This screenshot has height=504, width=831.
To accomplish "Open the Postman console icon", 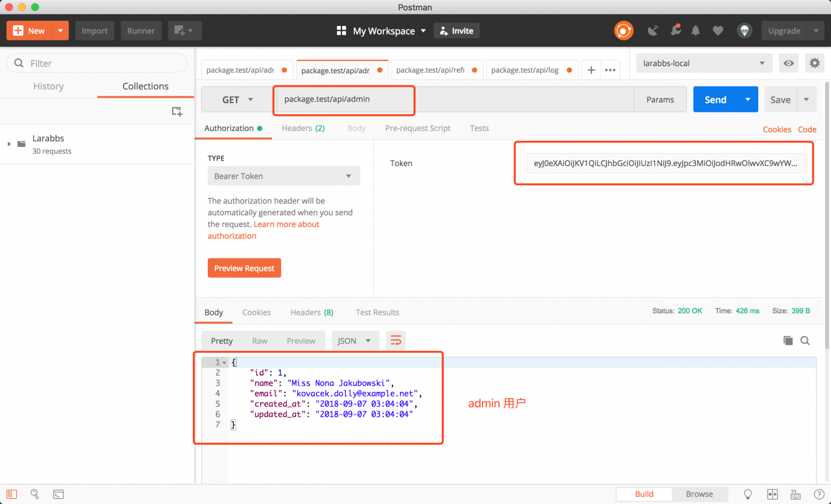I will (x=58, y=494).
